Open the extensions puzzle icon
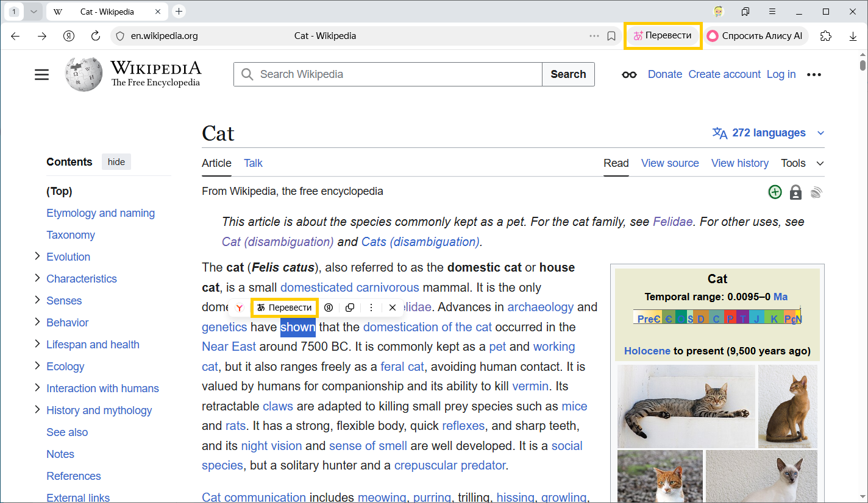This screenshot has height=503, width=868. coord(826,36)
